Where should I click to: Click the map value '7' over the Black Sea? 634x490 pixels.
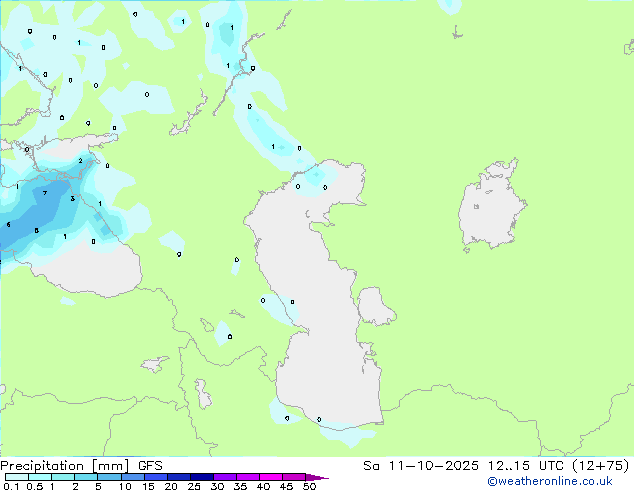(x=45, y=193)
